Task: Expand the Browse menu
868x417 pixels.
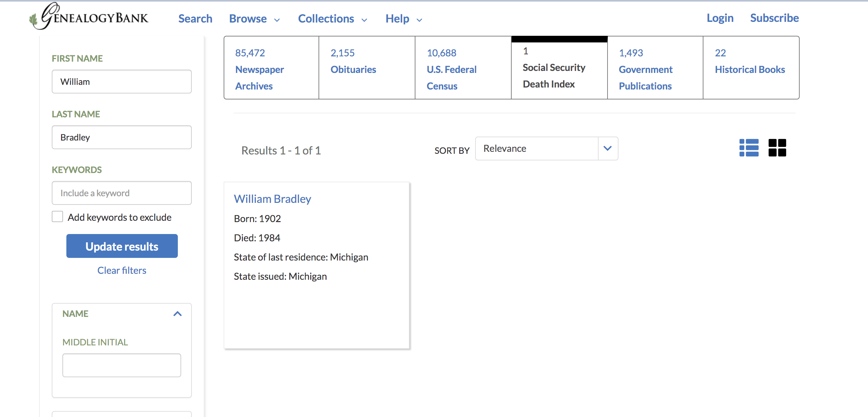Action: 254,19
